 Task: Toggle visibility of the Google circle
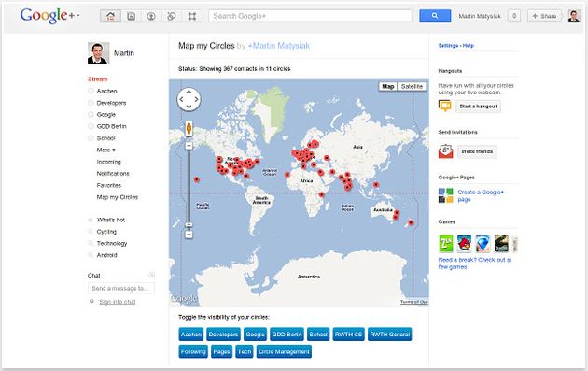[x=256, y=335]
